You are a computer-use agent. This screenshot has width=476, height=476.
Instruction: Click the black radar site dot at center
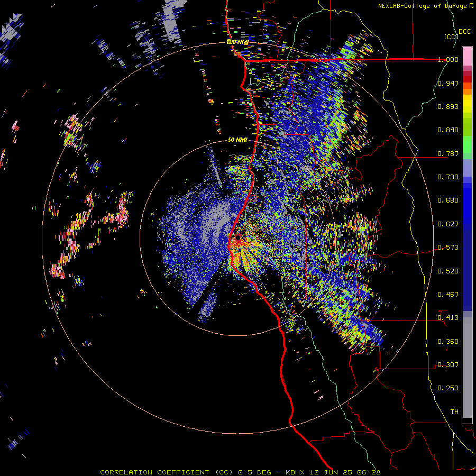point(238,237)
